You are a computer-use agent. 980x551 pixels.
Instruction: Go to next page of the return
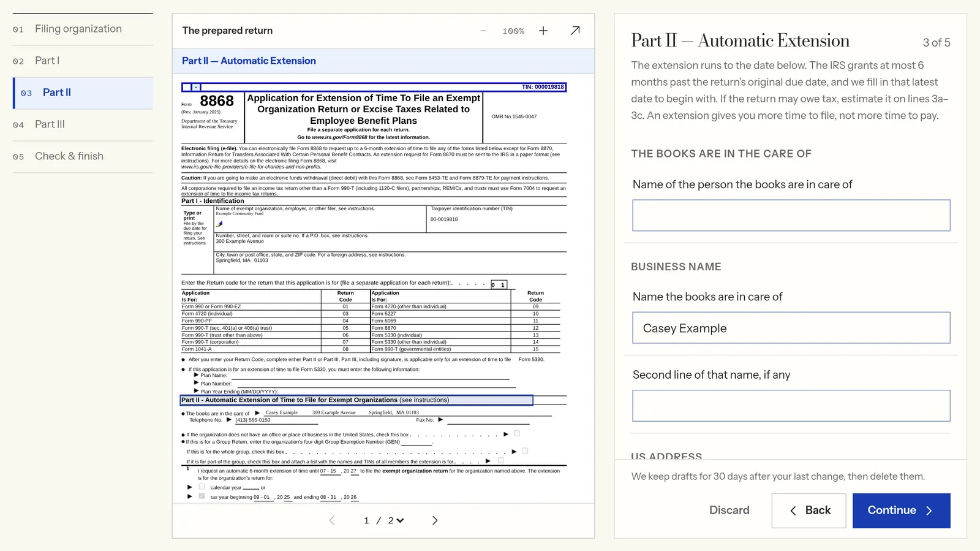click(x=435, y=520)
